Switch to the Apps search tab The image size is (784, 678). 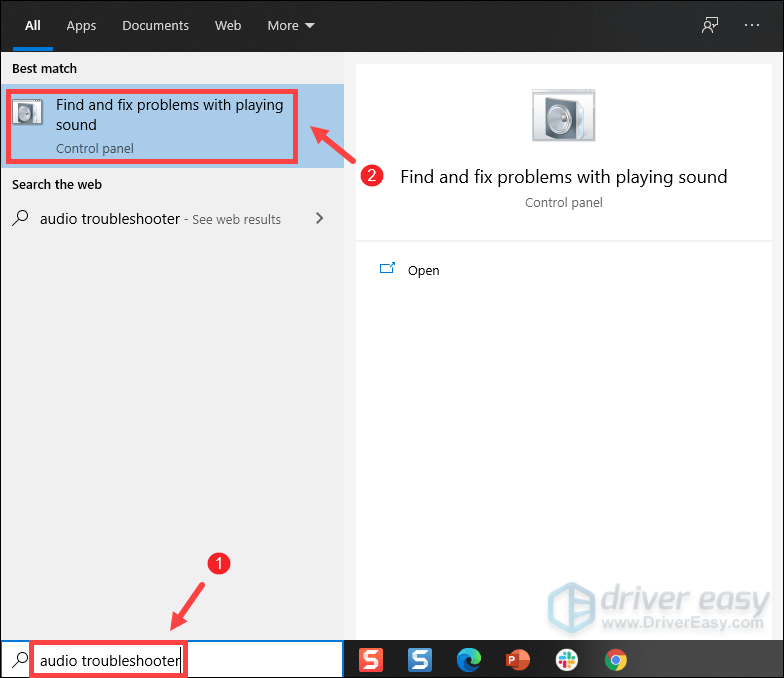point(81,26)
